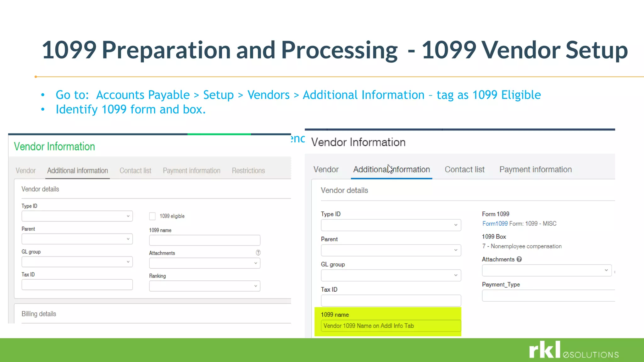Screen dimensions: 644x362
Task: Open Parent dropdown in right panel
Action: click(391, 250)
